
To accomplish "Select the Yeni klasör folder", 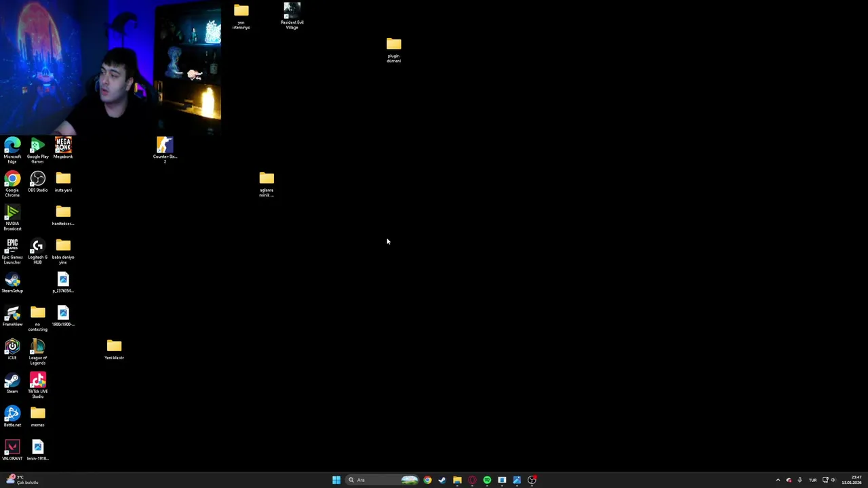I will point(114,350).
